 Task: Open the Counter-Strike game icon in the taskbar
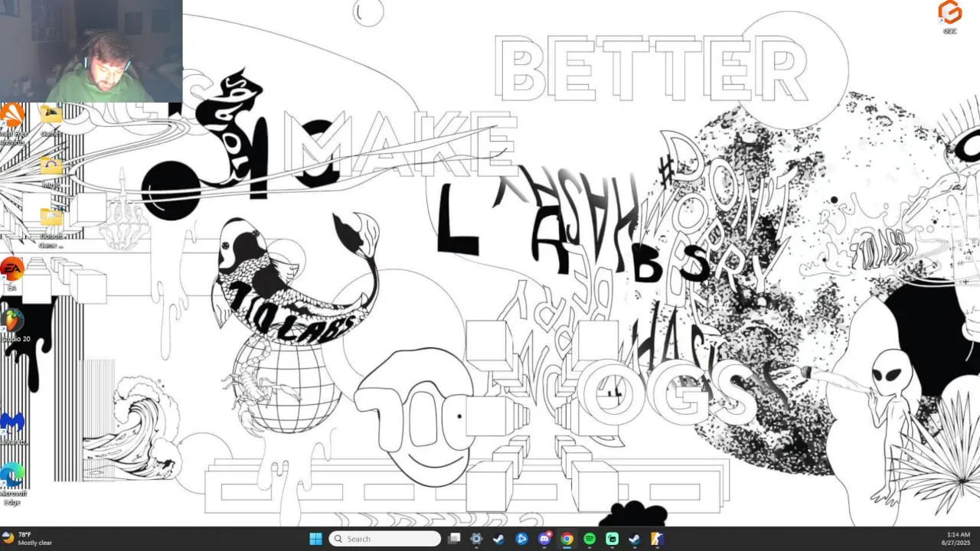[x=657, y=539]
